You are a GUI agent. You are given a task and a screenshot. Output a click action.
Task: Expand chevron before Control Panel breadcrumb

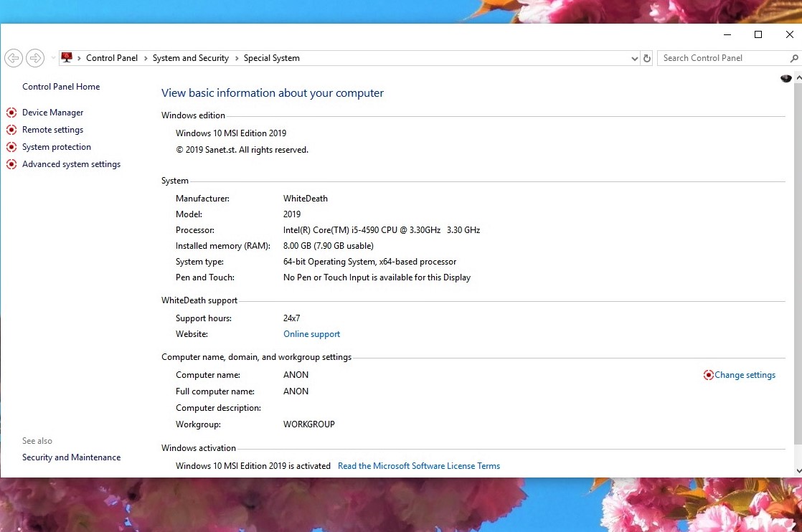[x=80, y=58]
